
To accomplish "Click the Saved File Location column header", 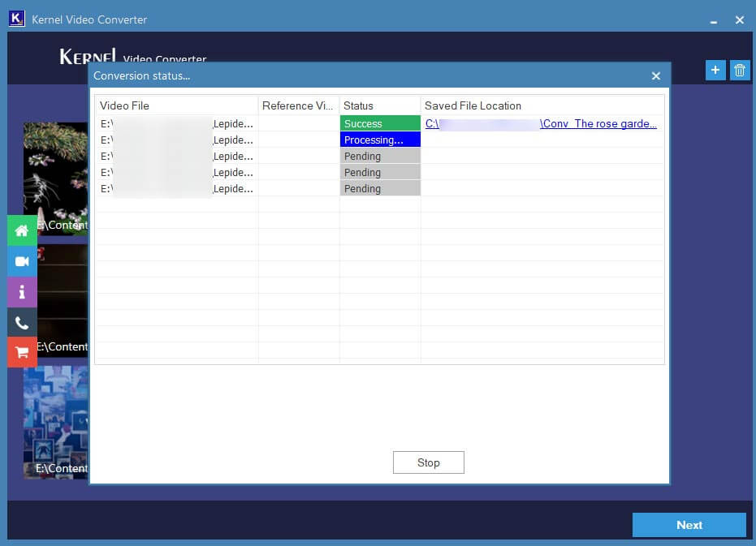I will 542,105.
